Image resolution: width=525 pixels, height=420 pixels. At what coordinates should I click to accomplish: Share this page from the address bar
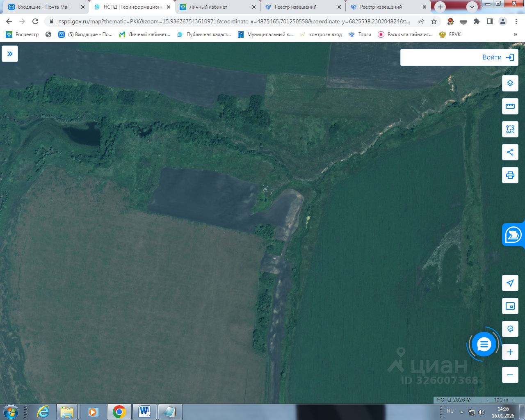pyautogui.click(x=421, y=21)
